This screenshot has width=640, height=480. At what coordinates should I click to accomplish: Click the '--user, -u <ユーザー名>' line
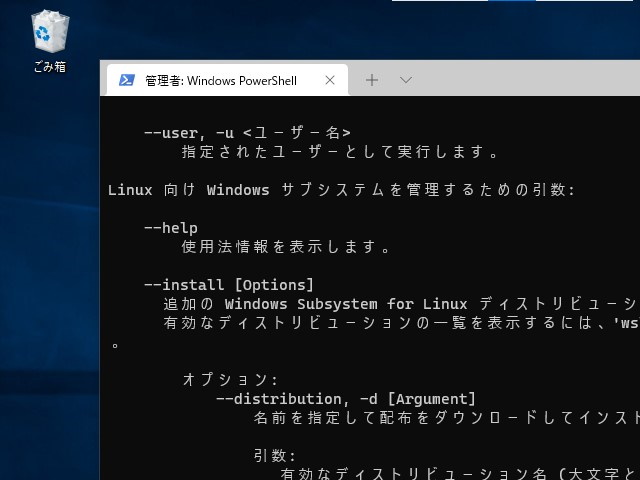247,133
